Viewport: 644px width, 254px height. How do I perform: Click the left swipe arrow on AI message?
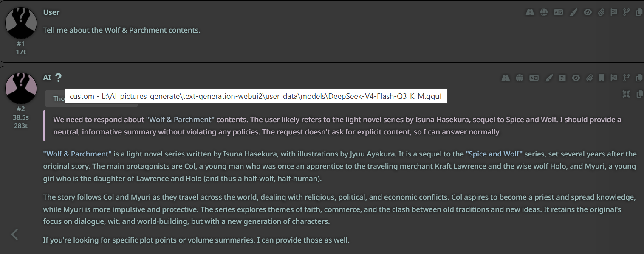tap(14, 234)
